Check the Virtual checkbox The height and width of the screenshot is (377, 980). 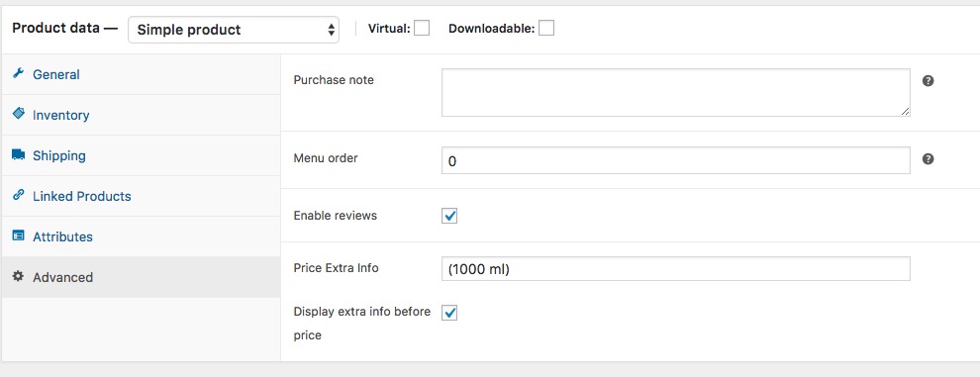pos(422,28)
